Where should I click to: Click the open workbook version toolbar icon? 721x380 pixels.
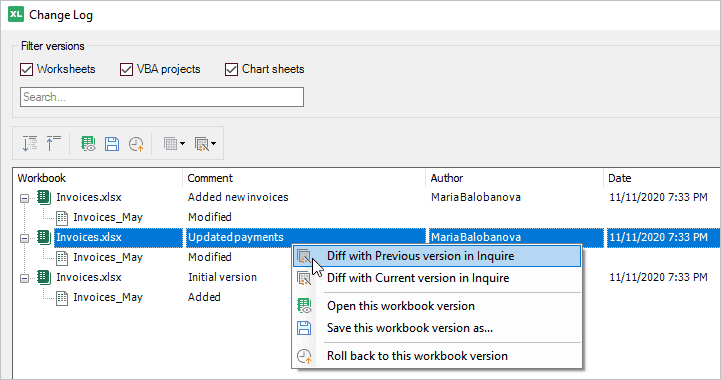coord(88,144)
